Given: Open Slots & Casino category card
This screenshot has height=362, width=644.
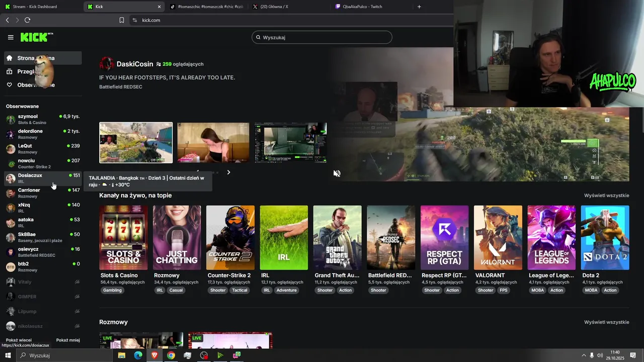Looking at the screenshot, I should [x=123, y=237].
